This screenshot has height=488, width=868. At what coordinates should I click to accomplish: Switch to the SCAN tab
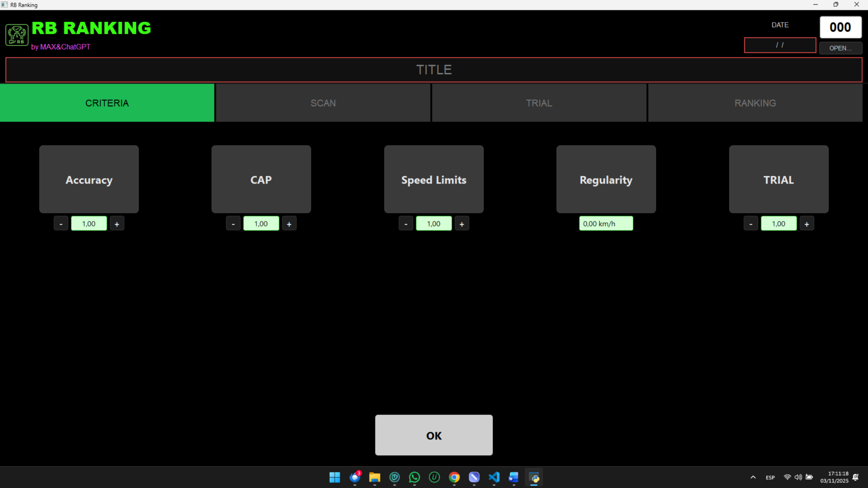click(323, 103)
